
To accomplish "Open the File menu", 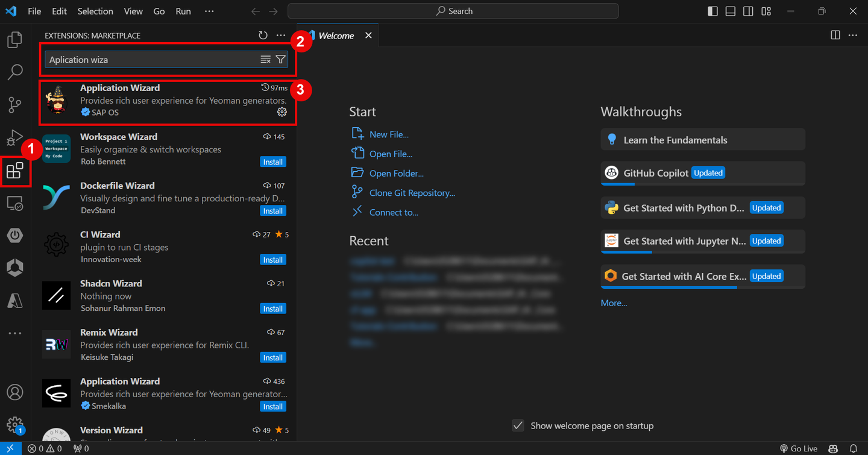I will point(34,11).
